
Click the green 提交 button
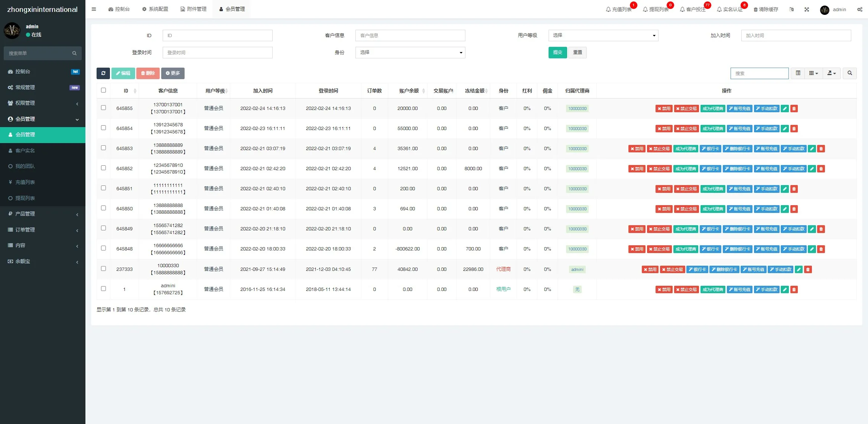[x=557, y=53]
